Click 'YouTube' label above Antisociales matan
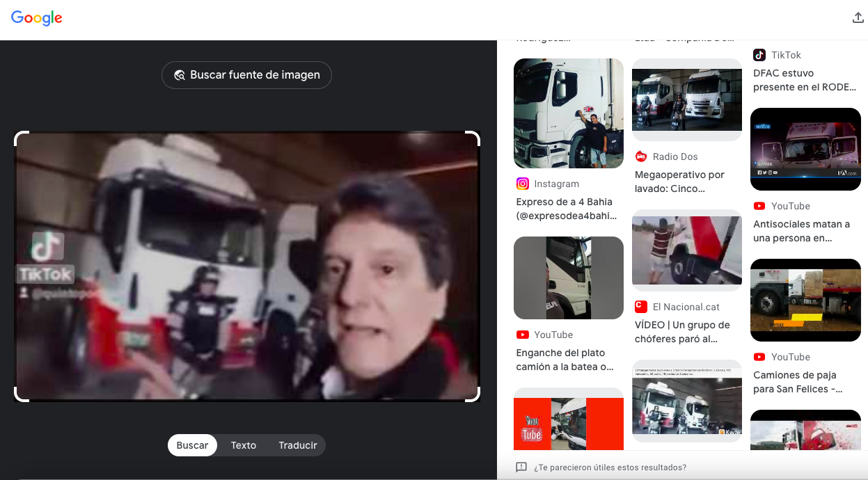The width and height of the screenshot is (868, 480). [791, 206]
